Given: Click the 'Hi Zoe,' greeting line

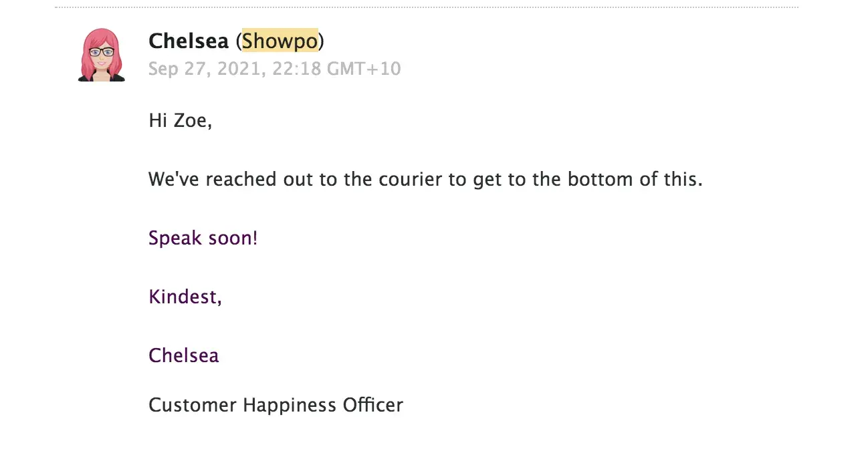Looking at the screenshot, I should click(180, 122).
